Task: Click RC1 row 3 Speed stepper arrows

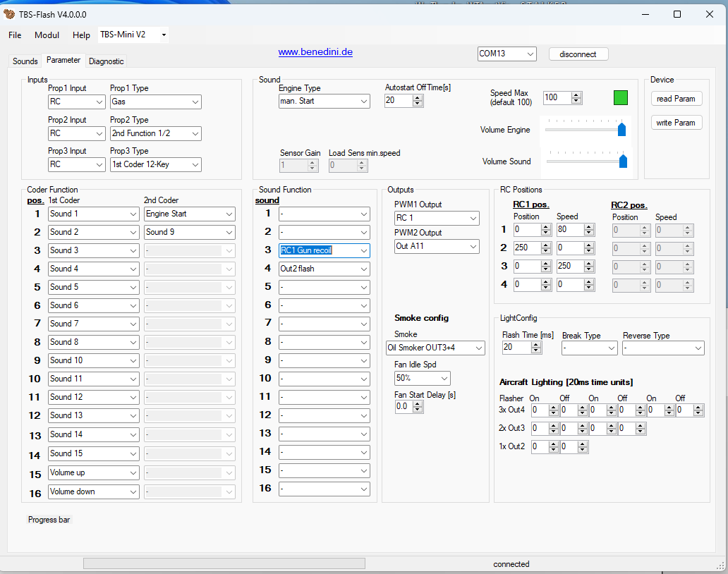Action: [589, 267]
